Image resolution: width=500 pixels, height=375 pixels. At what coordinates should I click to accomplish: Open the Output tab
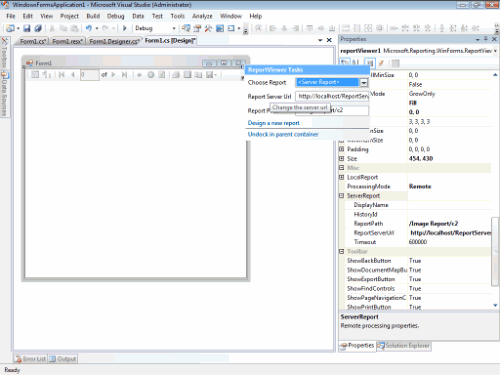(63, 359)
